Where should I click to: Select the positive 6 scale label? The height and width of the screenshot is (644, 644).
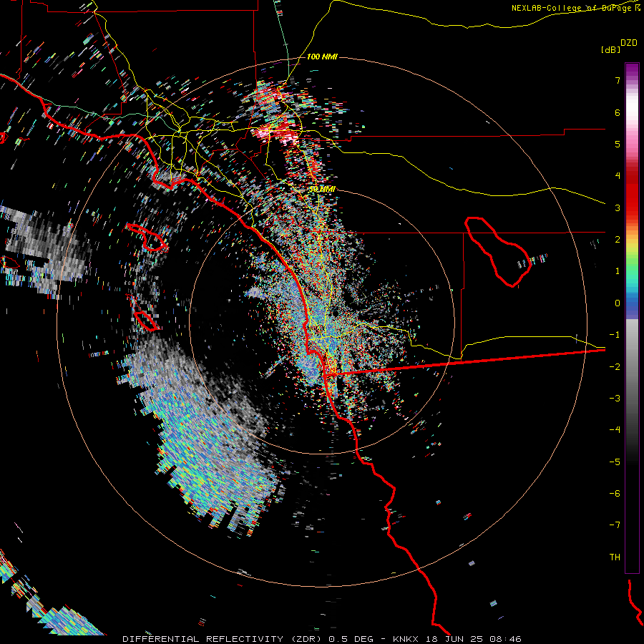(618, 112)
